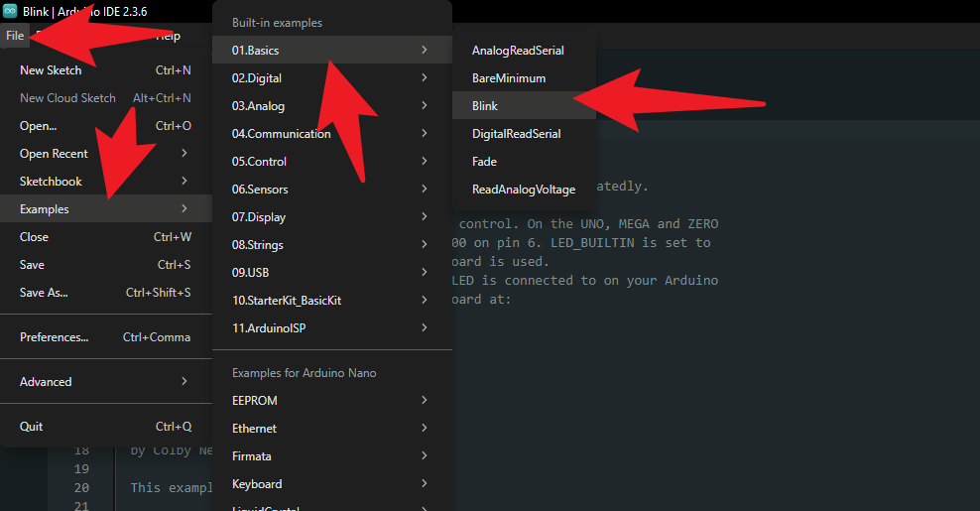Screen dimensions: 980x511
Task: Click the 'Examples for Arduino Nano' header
Action: click(x=304, y=373)
